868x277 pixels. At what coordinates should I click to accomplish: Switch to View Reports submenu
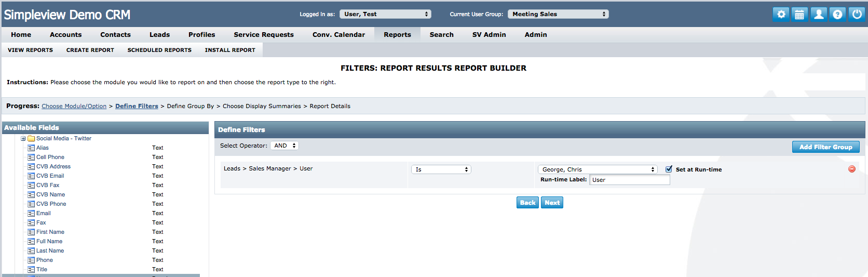click(x=31, y=50)
